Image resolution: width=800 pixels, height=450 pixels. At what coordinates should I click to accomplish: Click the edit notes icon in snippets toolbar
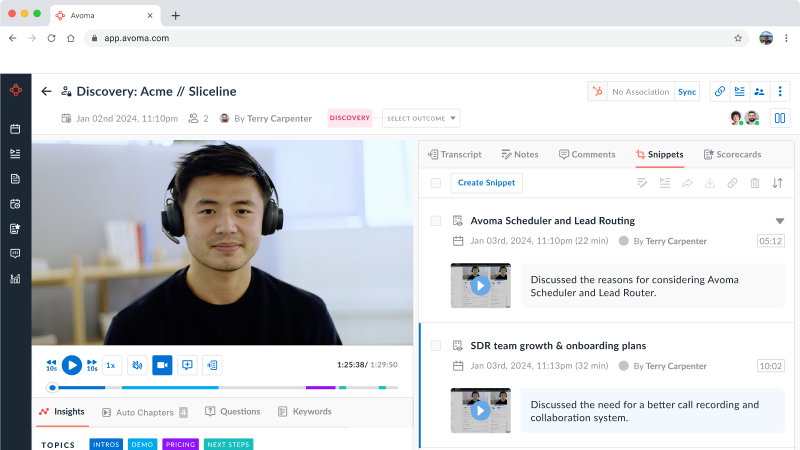coord(642,183)
